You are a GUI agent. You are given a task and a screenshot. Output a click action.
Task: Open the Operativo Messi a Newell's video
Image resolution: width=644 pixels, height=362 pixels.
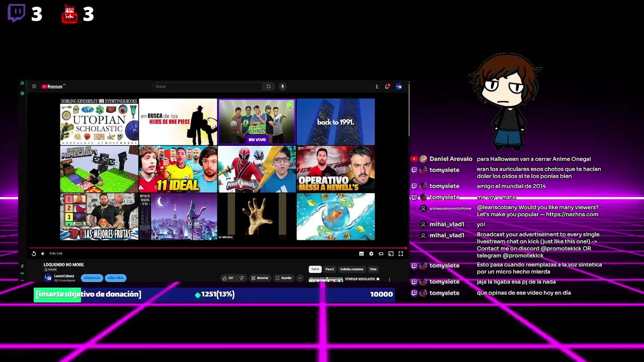click(336, 169)
